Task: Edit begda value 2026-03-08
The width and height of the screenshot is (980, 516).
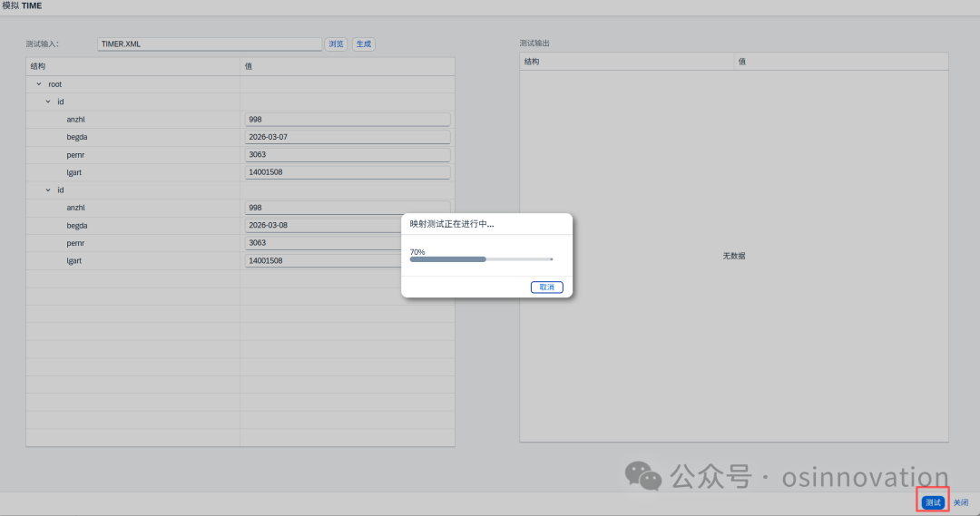Action: (323, 225)
